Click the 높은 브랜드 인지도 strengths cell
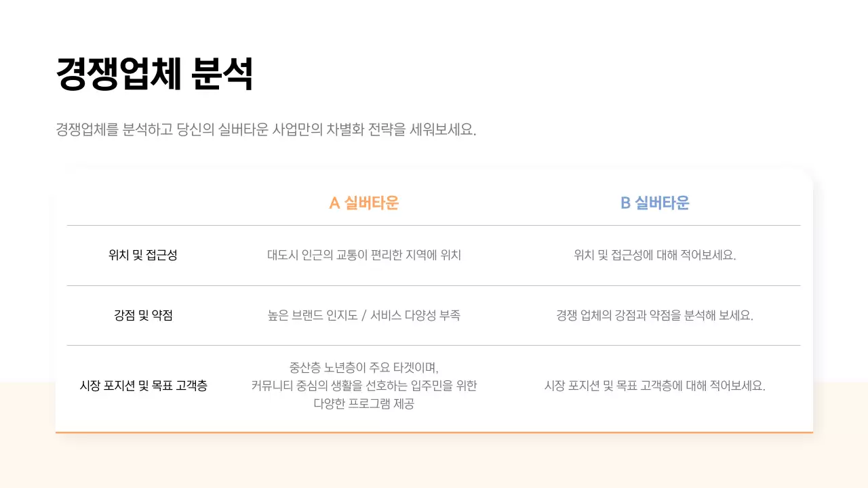Screen dimensions: 868x488 (364, 315)
